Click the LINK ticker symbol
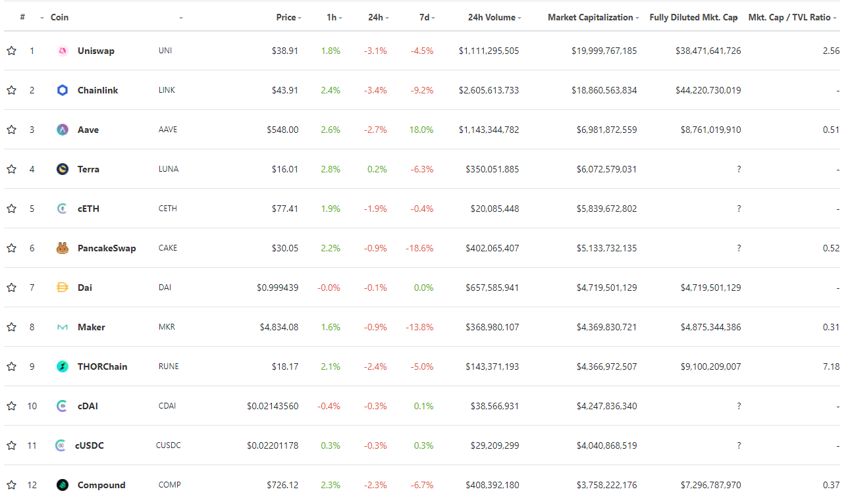This screenshot has width=850, height=504. (167, 90)
